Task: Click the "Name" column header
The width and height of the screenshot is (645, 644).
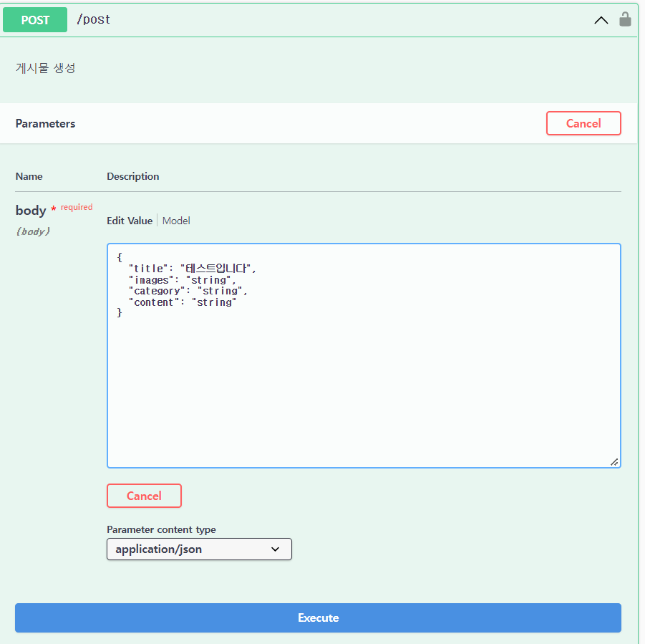Action: coord(29,176)
